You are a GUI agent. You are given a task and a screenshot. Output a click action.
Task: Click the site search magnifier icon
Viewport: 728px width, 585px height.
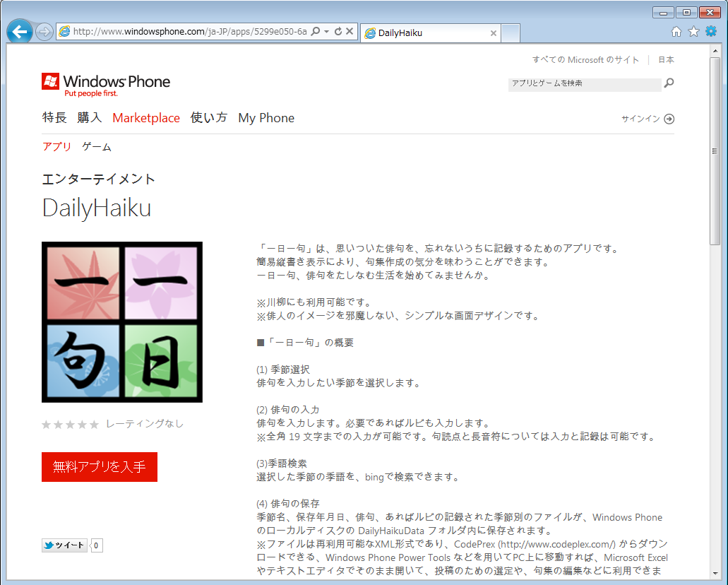click(x=669, y=83)
